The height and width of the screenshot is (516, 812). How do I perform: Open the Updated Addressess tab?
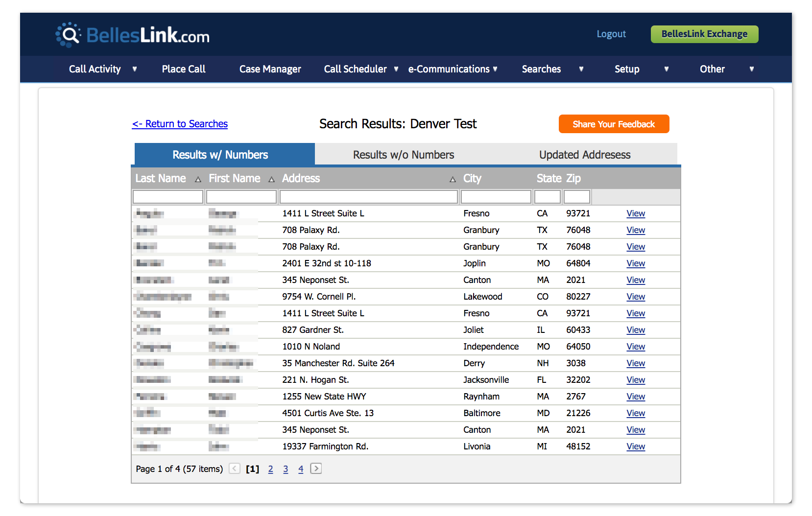(584, 154)
